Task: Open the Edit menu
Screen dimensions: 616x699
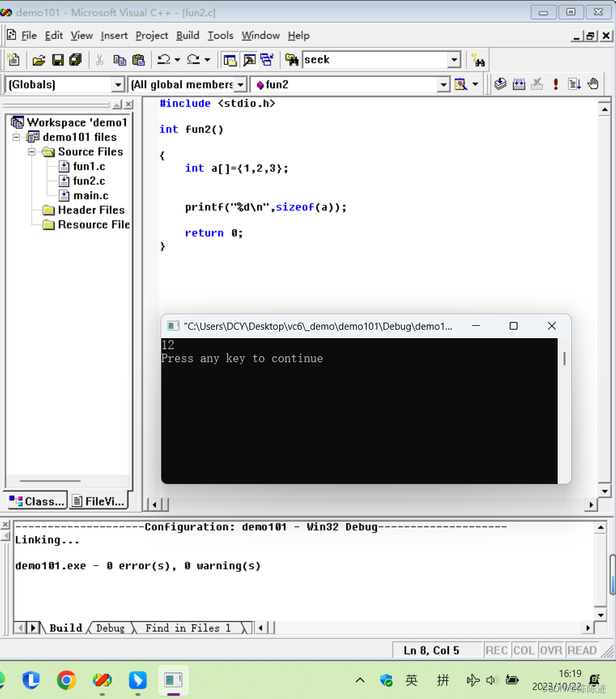Action: [54, 36]
